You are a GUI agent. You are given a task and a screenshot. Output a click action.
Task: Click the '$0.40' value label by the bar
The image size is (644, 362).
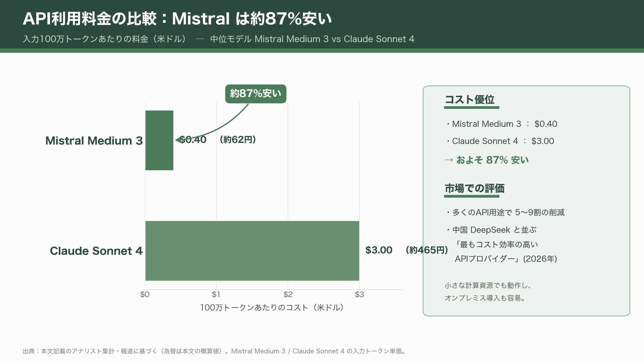[x=193, y=140]
